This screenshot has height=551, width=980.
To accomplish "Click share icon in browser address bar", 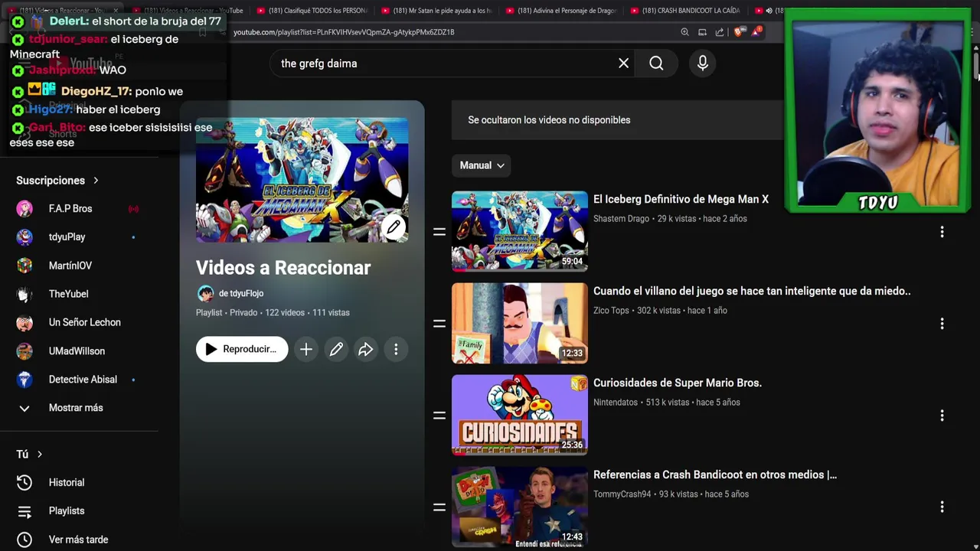I will 720,32.
